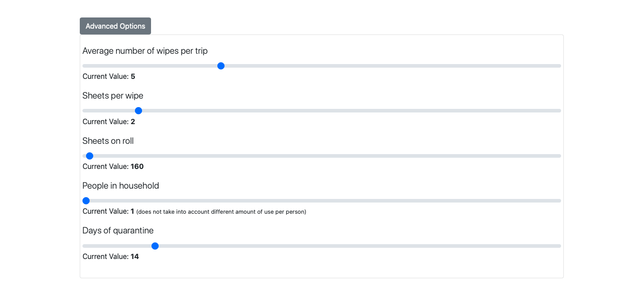Set wipes per trip slider to maximum end
644x302 pixels.
tap(559, 66)
